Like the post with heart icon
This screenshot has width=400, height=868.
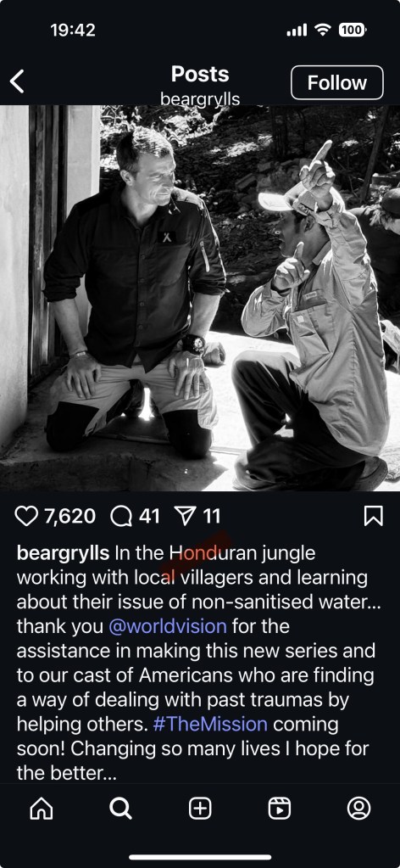(26, 517)
